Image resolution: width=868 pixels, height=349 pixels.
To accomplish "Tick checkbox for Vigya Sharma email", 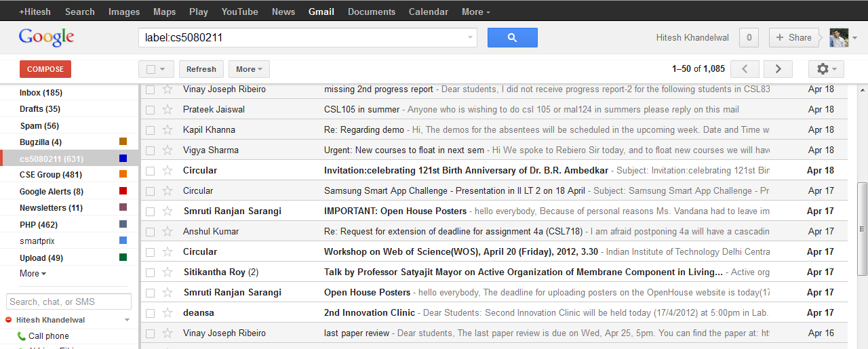I will pos(151,150).
